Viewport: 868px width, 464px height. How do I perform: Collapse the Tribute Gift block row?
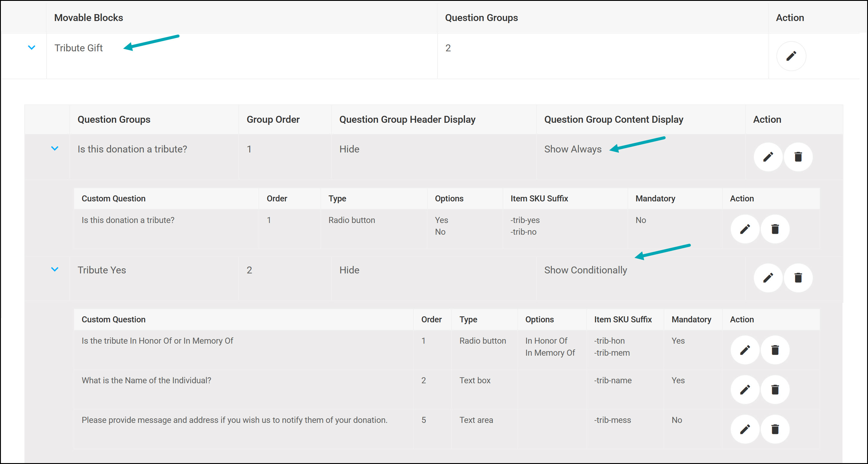tap(31, 47)
